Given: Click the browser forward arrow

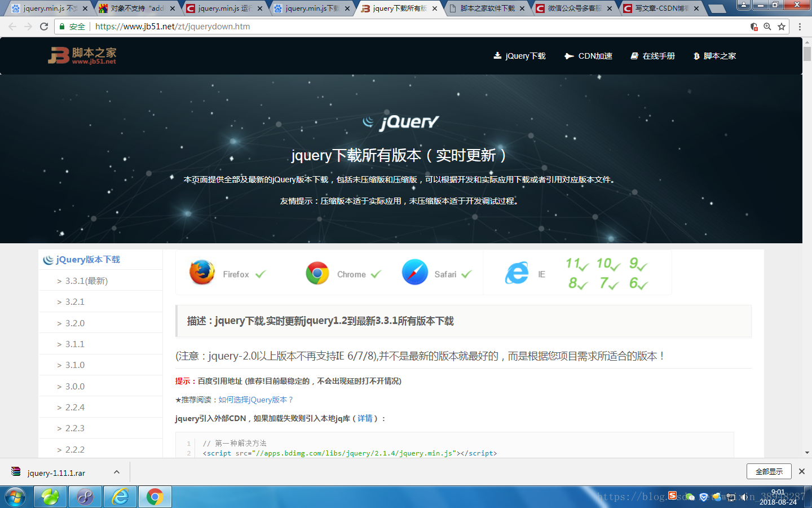Looking at the screenshot, I should [x=28, y=27].
